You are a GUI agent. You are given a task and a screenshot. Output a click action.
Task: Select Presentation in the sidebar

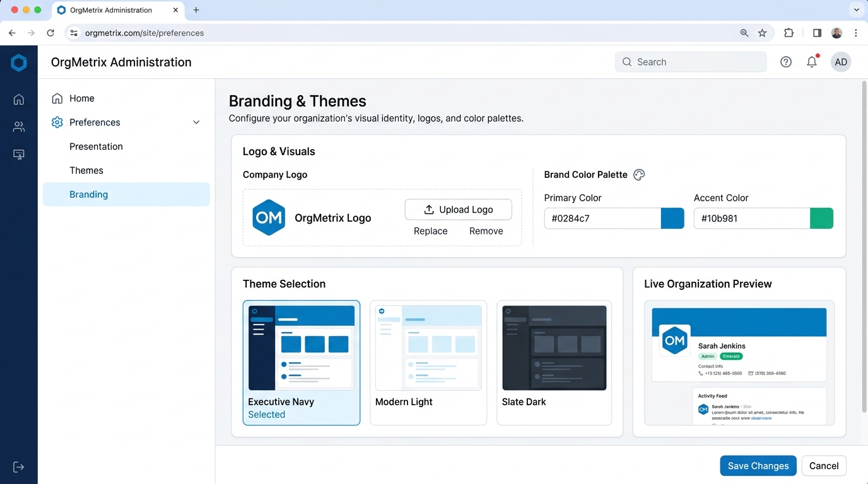click(126, 146)
